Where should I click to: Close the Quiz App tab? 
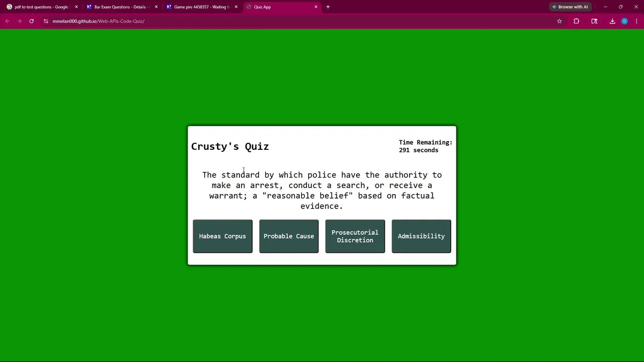[x=316, y=7]
